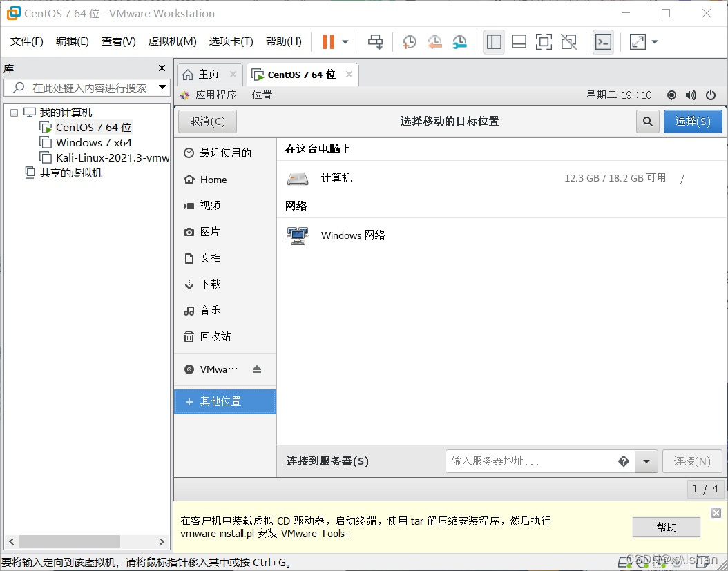Send Ctrl+Alt+Del to the guest
The height and width of the screenshot is (571, 728).
(x=375, y=41)
